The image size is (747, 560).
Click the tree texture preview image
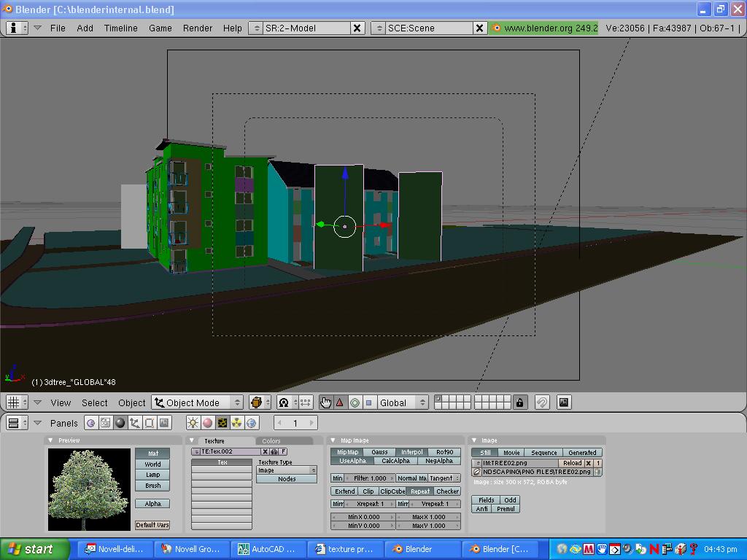point(89,489)
